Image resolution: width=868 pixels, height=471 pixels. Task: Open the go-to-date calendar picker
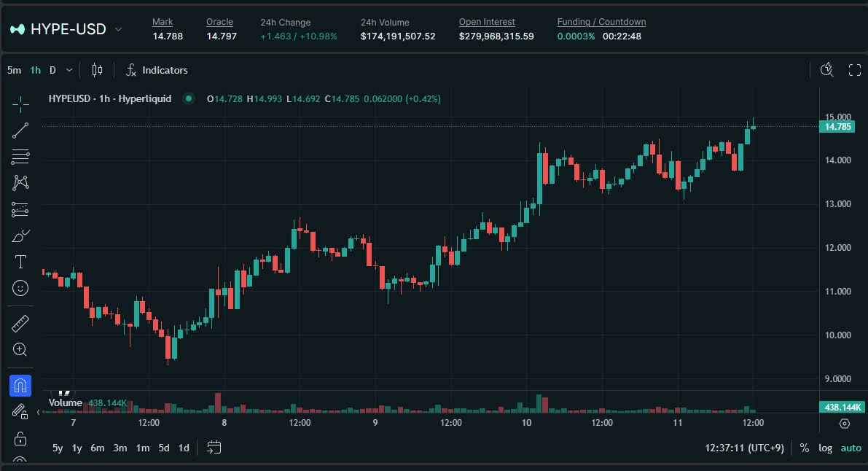214,448
